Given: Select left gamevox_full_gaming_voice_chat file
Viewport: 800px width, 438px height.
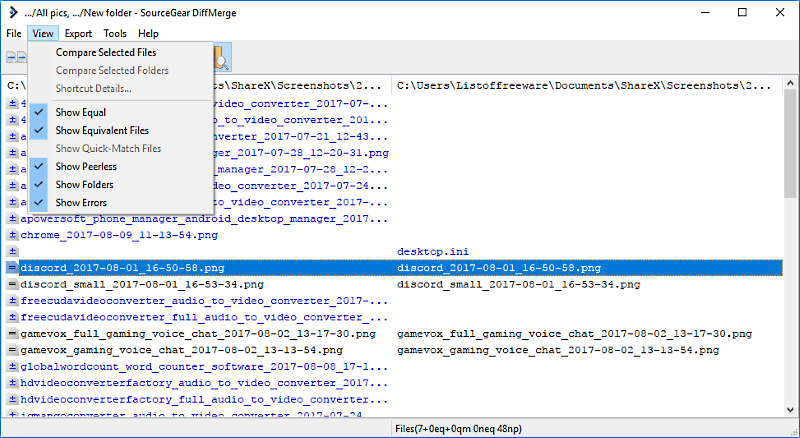Looking at the screenshot, I should 198,334.
